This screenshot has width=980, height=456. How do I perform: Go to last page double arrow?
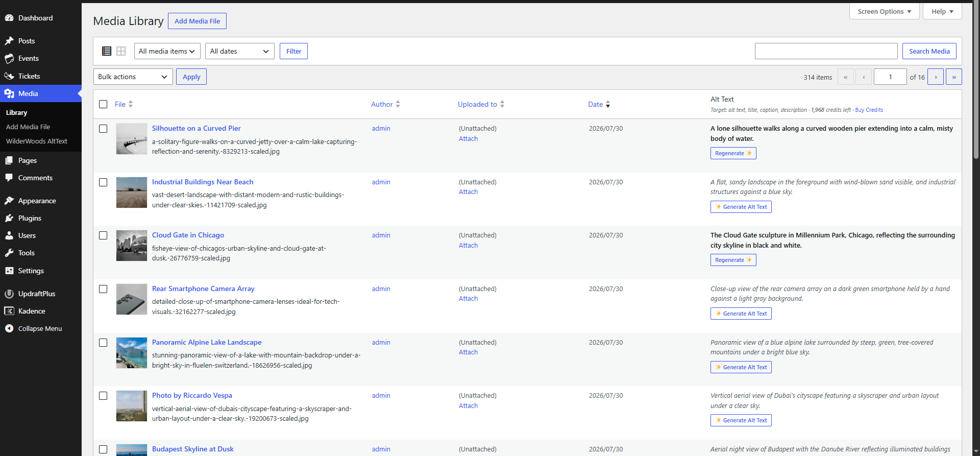954,77
